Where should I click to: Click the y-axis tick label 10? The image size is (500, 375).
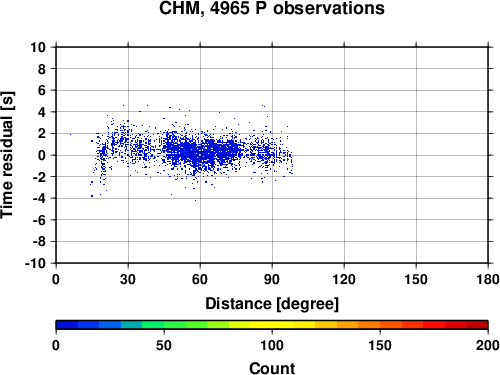[x=38, y=47]
